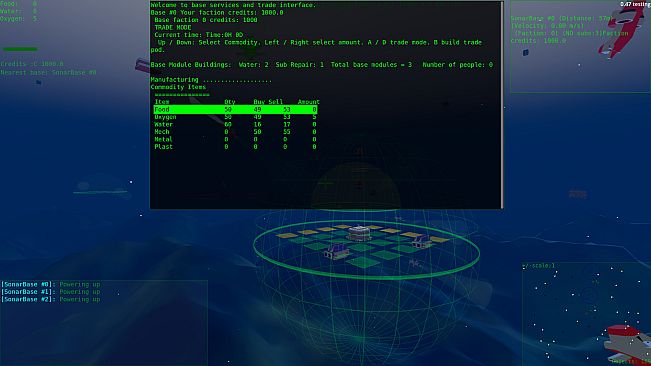Click the welcome message line in terminal
Viewport: 651px width, 366px height.
coord(233,5)
